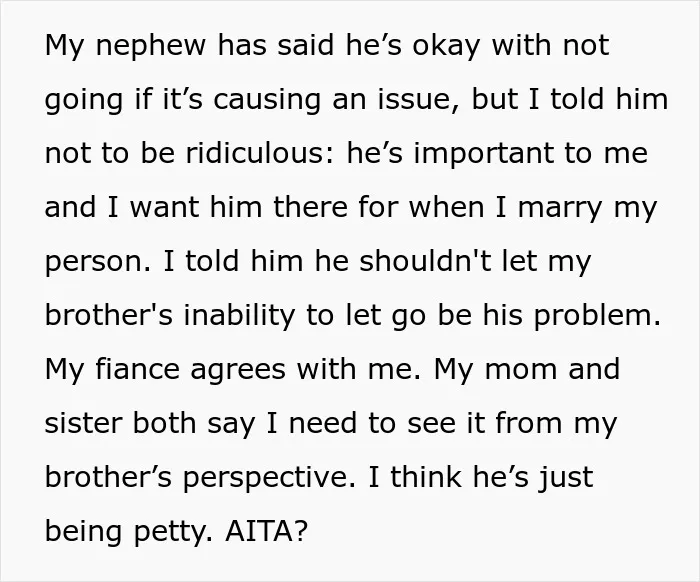The width and height of the screenshot is (700, 582).
Task: Place cursor on the word "causing"
Action: (267, 100)
